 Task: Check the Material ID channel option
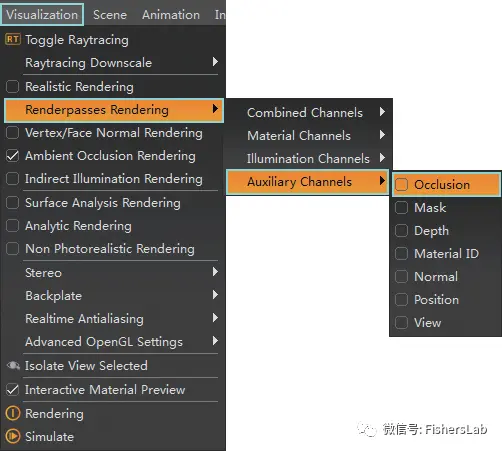401,254
